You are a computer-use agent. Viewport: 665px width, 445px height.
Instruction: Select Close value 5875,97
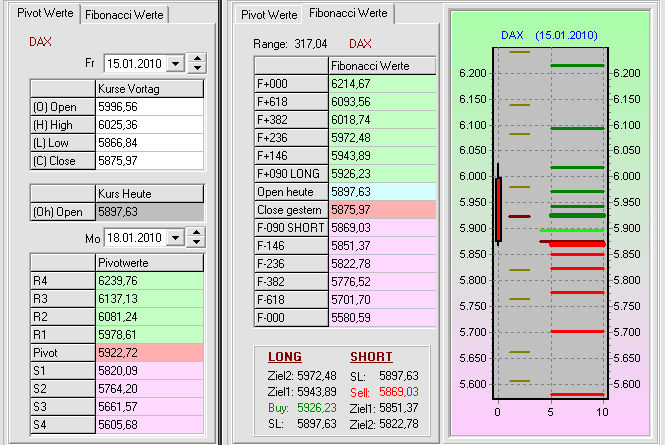pyautogui.click(x=149, y=161)
